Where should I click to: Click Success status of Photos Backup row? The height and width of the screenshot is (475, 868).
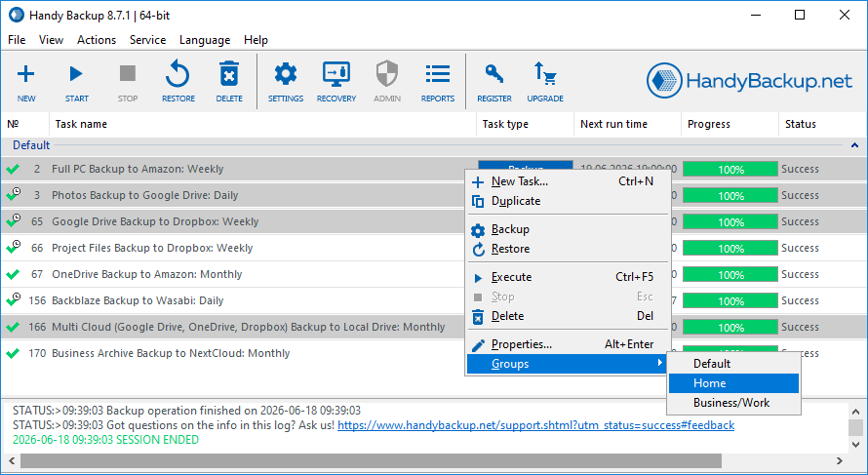pyautogui.click(x=800, y=195)
